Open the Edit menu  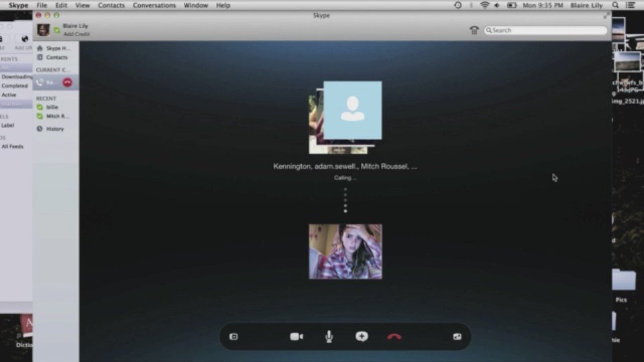61,5
